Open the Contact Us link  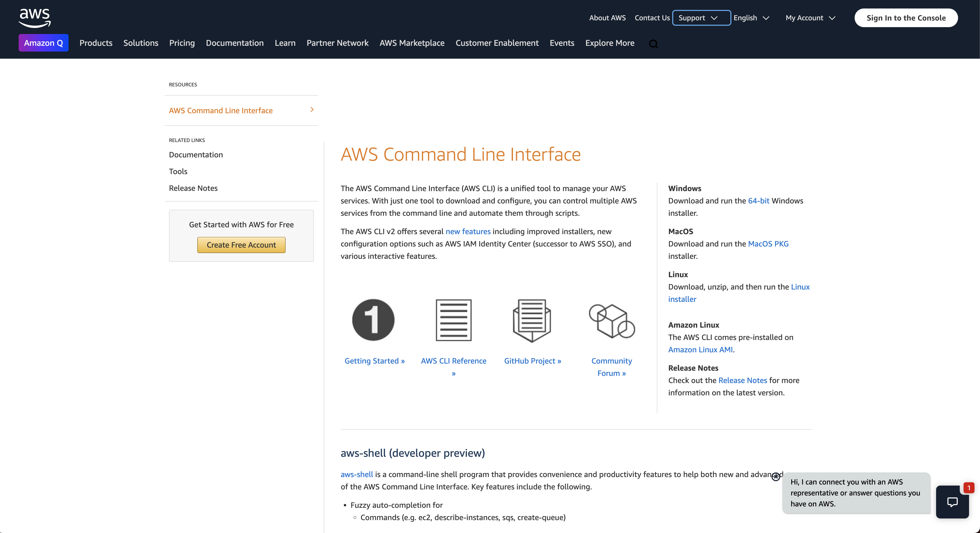(652, 18)
